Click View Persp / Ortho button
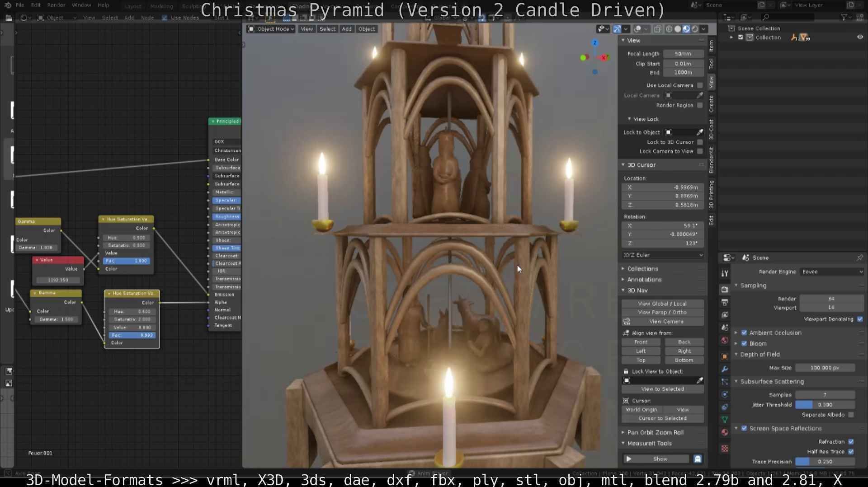868x487 pixels. tap(662, 313)
